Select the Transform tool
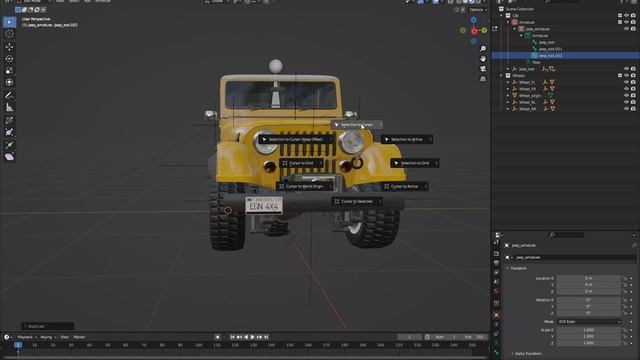This screenshot has height=360, width=640. [9, 82]
